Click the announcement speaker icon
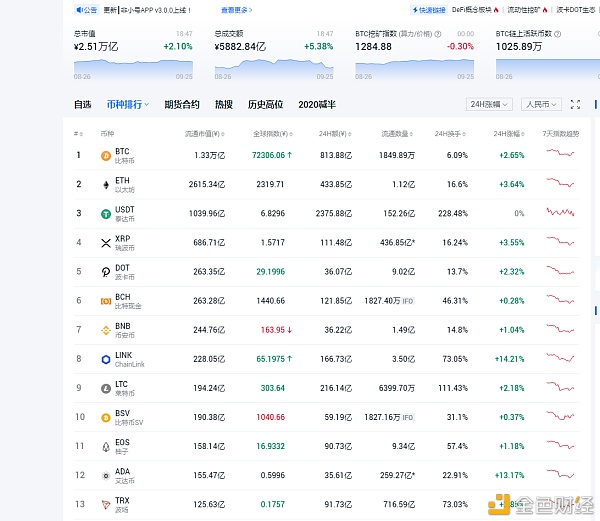This screenshot has width=600, height=521. 79,10
